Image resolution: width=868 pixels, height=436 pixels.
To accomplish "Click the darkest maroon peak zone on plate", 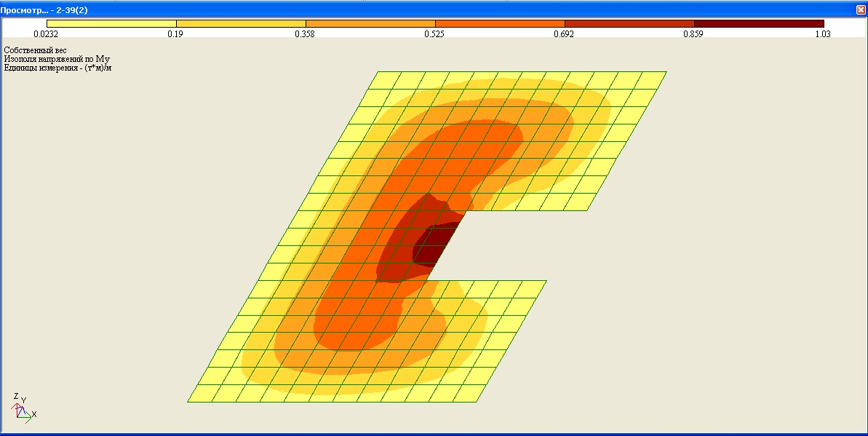I will pos(434,244).
